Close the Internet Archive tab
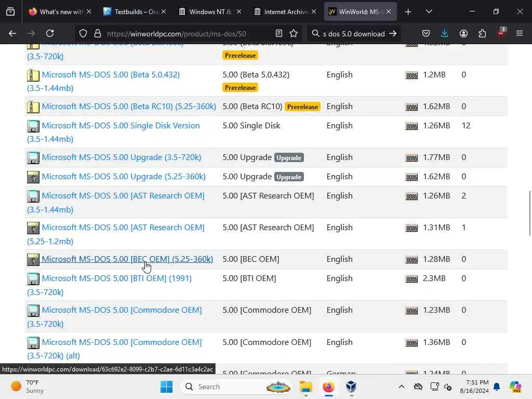This screenshot has width=532, height=399. pyautogui.click(x=314, y=11)
